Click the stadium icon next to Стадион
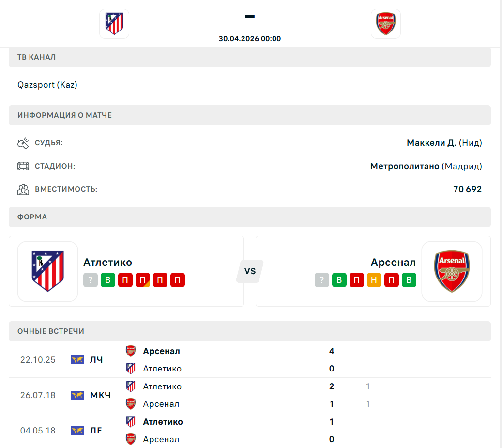The width and height of the screenshot is (502, 448). [x=23, y=166]
